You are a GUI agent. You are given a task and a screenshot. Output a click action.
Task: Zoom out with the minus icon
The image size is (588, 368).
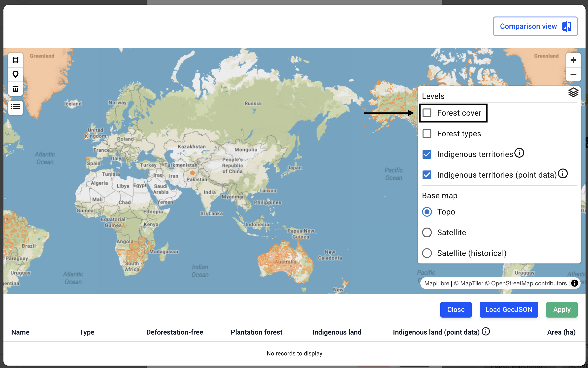(x=573, y=74)
